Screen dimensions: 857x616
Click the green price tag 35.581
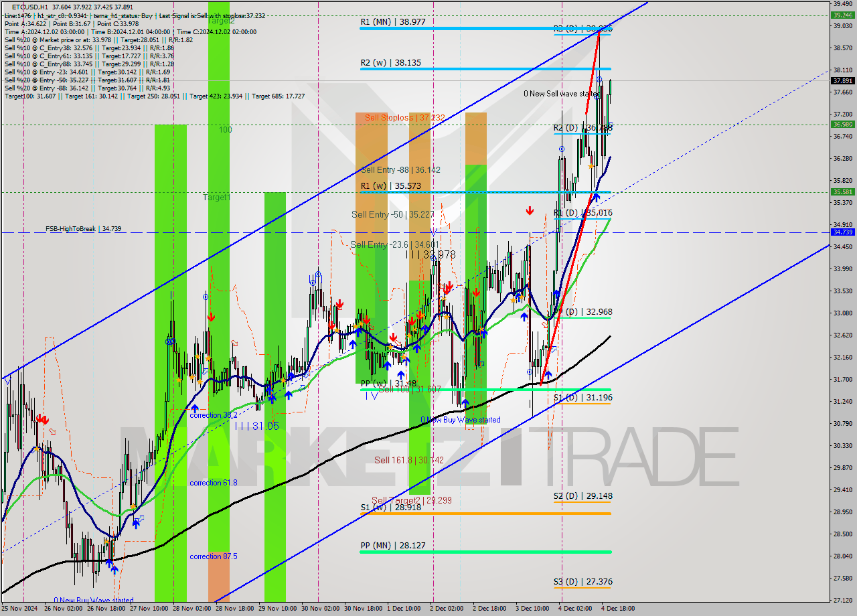click(842, 191)
